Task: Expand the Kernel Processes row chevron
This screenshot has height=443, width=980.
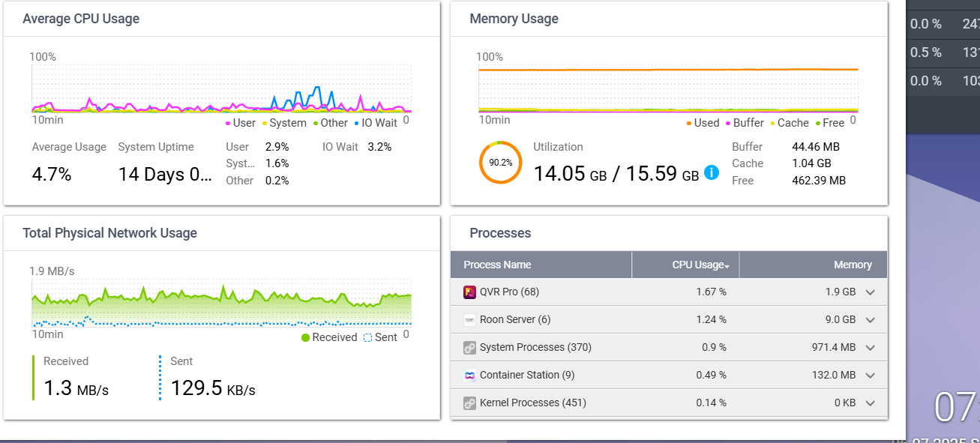Action: 871,403
